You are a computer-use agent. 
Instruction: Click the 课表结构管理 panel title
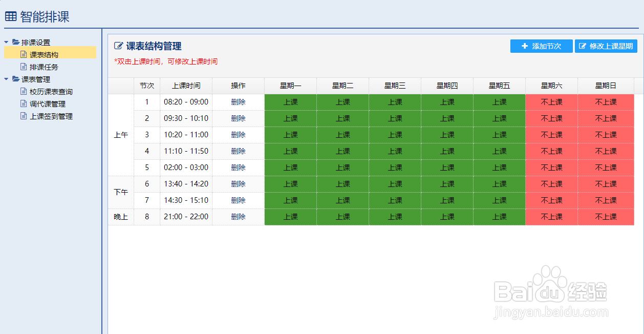pyautogui.click(x=154, y=46)
